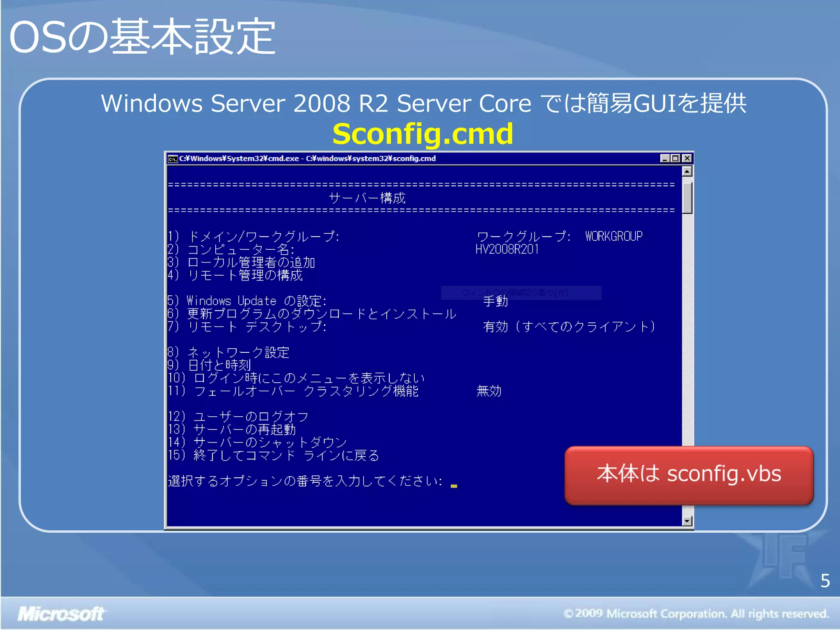The height and width of the screenshot is (630, 840).
Task: Select the '11) フェールオーバー クラスタリング機能' line
Action: (293, 391)
